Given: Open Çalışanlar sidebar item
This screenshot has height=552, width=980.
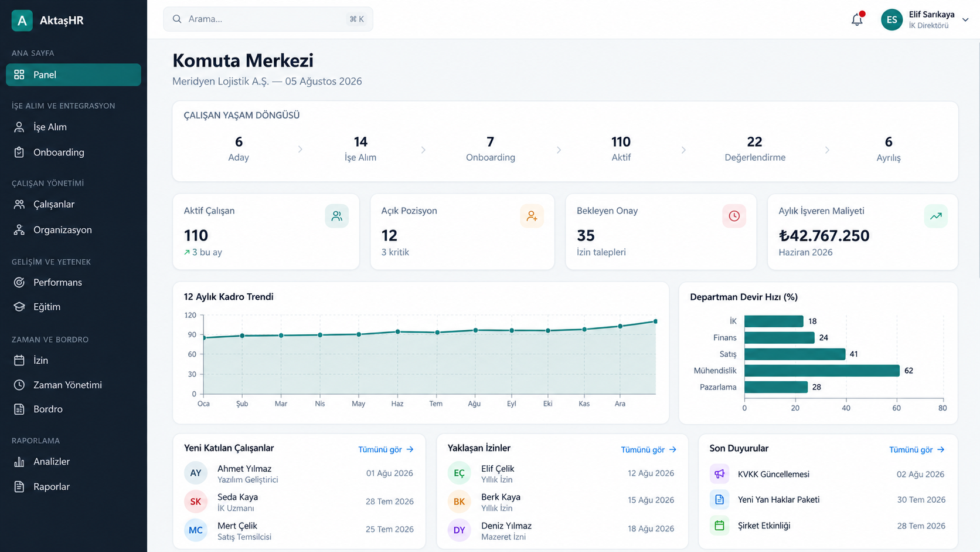Looking at the screenshot, I should (x=73, y=204).
